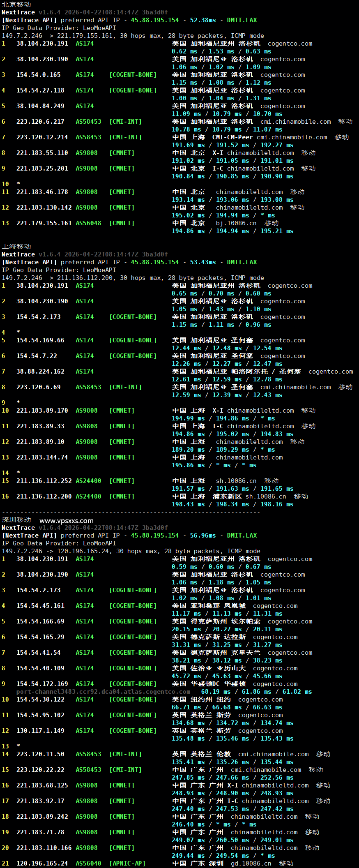This screenshot has width=359, height=868.
Task: Click the 浦东新区 location text
Action: pos(227,496)
